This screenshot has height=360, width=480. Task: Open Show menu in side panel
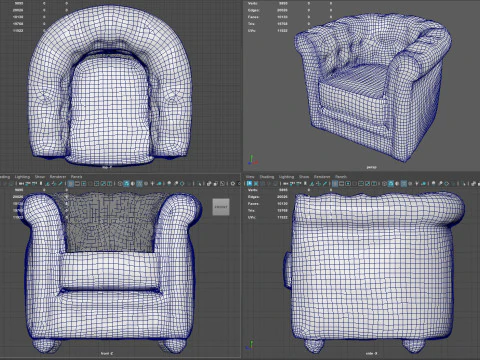[304, 177]
